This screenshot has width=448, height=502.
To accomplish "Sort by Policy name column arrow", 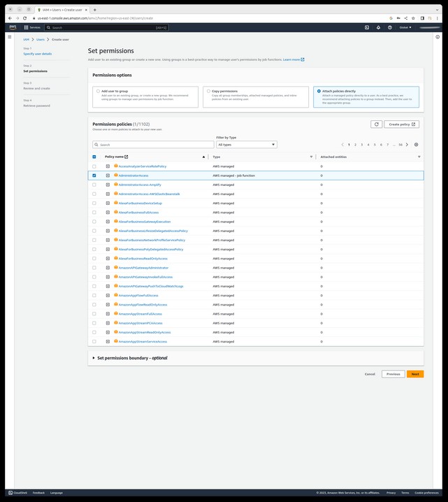I will pyautogui.click(x=203, y=157).
